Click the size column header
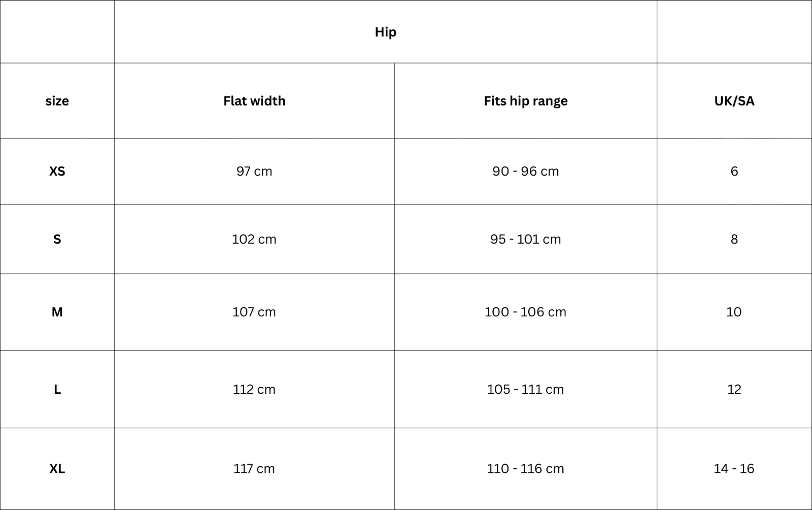 [57, 101]
